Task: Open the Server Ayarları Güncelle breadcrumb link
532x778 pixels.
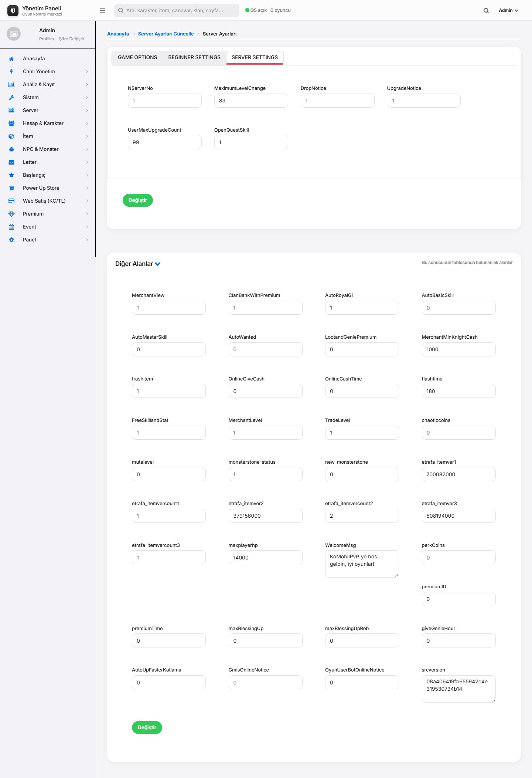Action: point(166,34)
